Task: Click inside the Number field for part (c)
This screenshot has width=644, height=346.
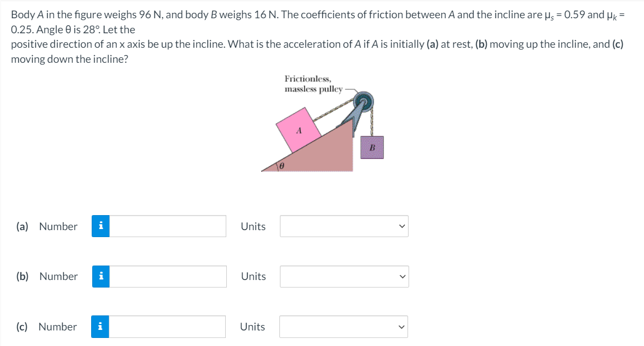Action: click(x=166, y=326)
